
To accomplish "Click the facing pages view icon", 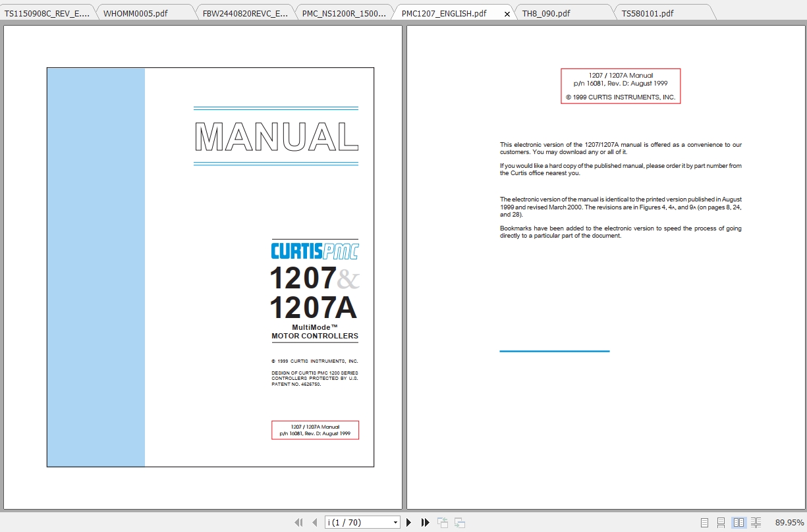I will 738,521.
